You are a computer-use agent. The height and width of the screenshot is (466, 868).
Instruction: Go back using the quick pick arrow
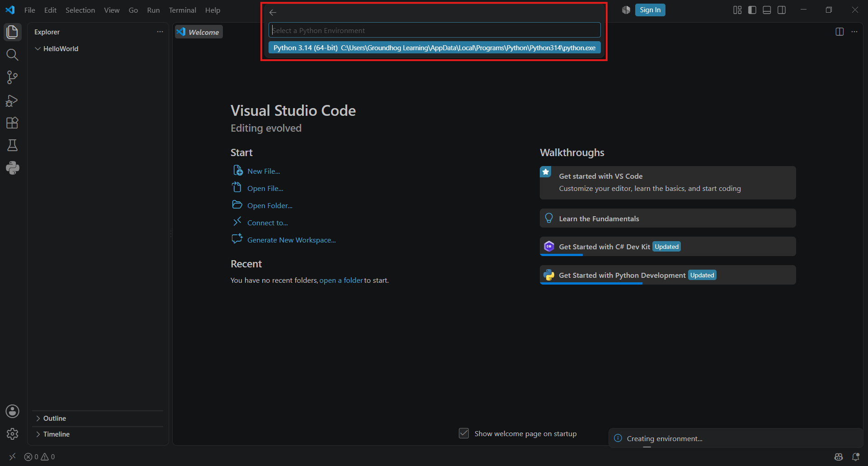(x=273, y=13)
